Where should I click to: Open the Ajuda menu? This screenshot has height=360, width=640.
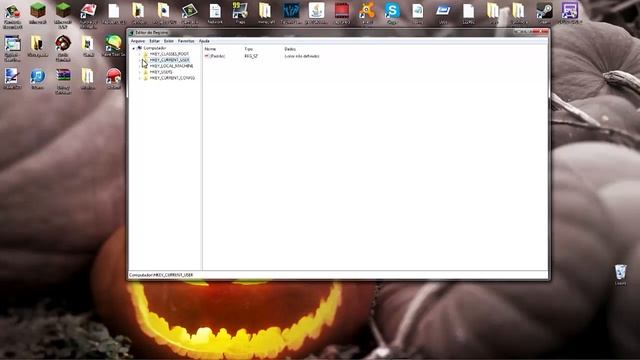point(204,41)
